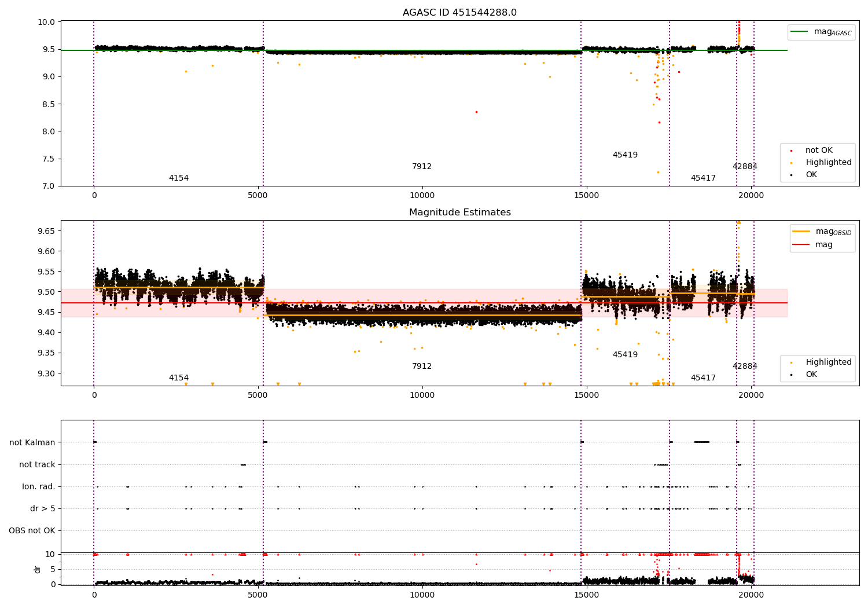
Task: Click the 'not track' row label
Action: coord(37,465)
